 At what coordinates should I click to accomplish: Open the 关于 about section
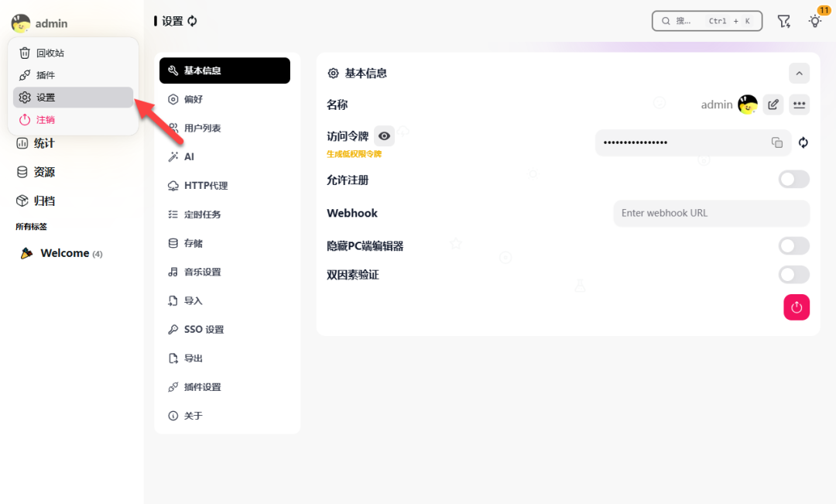click(x=224, y=416)
